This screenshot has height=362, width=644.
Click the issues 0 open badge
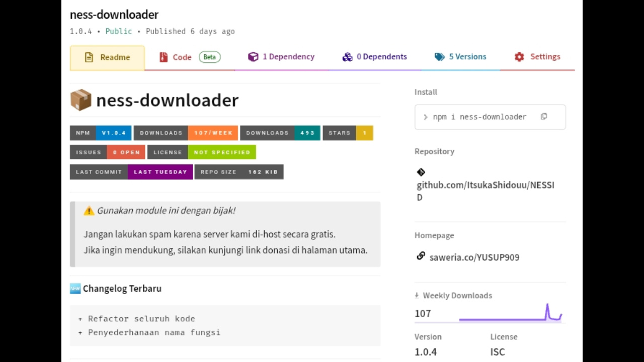pyautogui.click(x=107, y=152)
